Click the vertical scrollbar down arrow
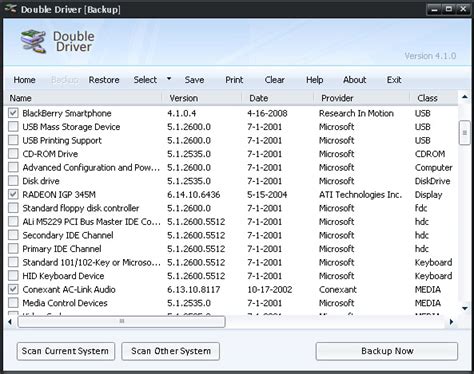The height and width of the screenshot is (374, 474). click(x=465, y=308)
